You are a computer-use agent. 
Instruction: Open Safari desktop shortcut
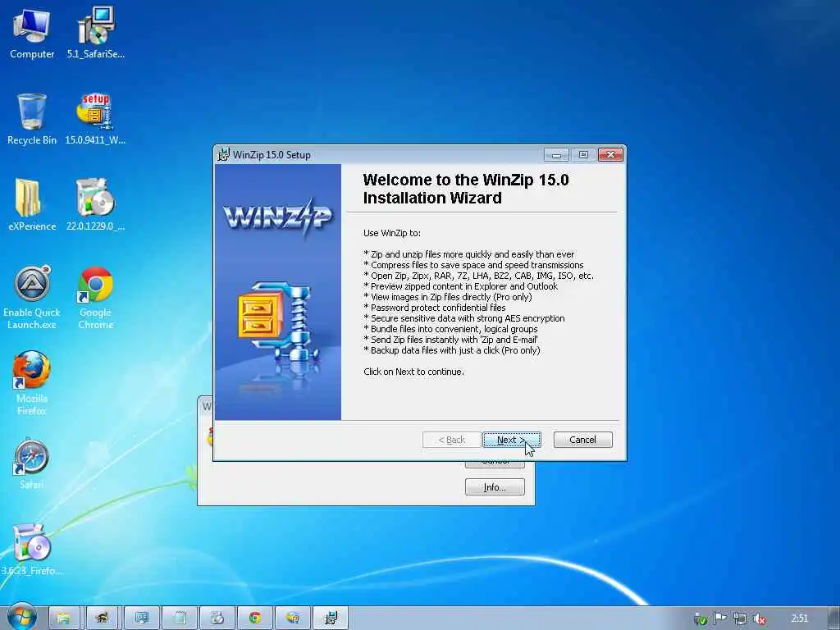32,464
